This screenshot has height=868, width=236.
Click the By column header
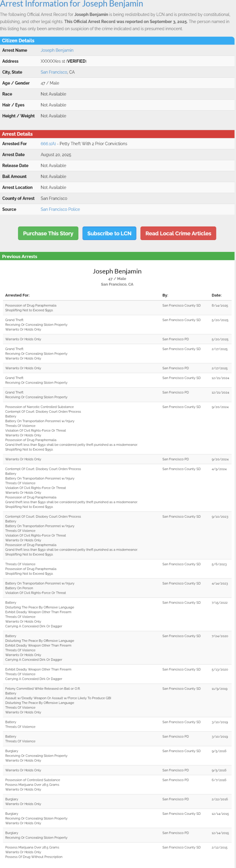click(165, 295)
